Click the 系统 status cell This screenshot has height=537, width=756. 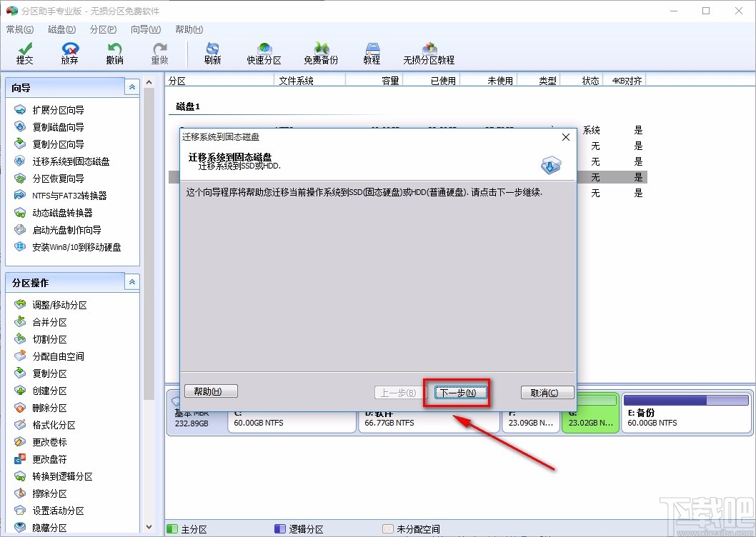pos(592,130)
